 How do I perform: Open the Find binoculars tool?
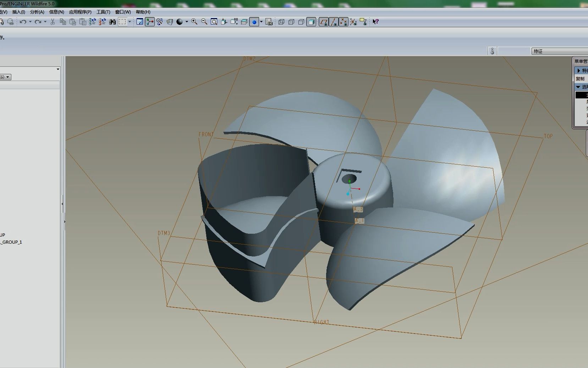tap(112, 22)
